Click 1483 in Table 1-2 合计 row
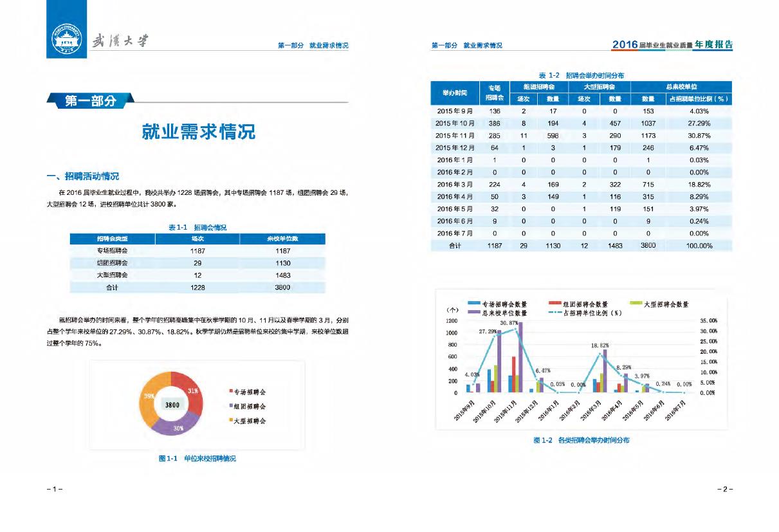Image resolution: width=779 pixels, height=532 pixels. 614,245
